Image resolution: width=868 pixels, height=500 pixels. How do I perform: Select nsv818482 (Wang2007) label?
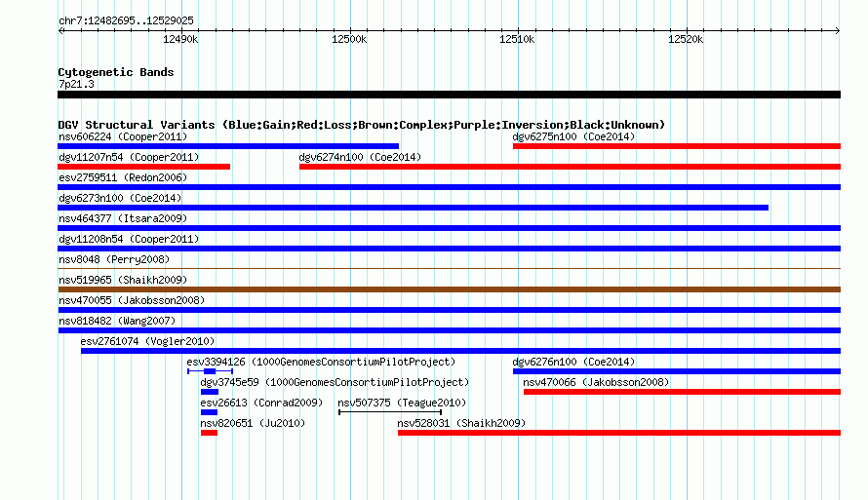coord(117,321)
